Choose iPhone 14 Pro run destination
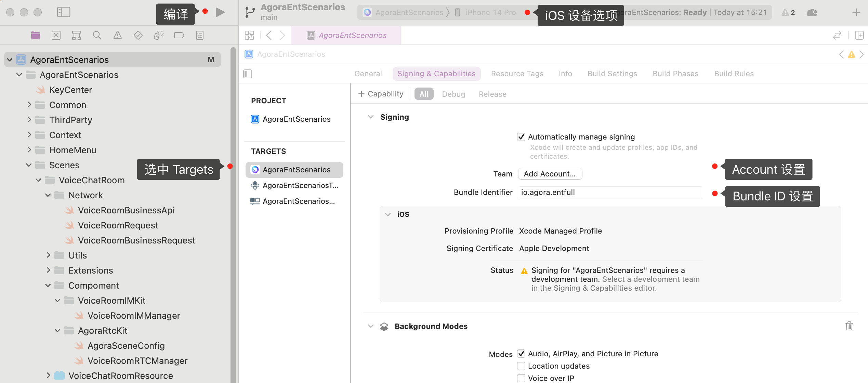 coord(485,13)
